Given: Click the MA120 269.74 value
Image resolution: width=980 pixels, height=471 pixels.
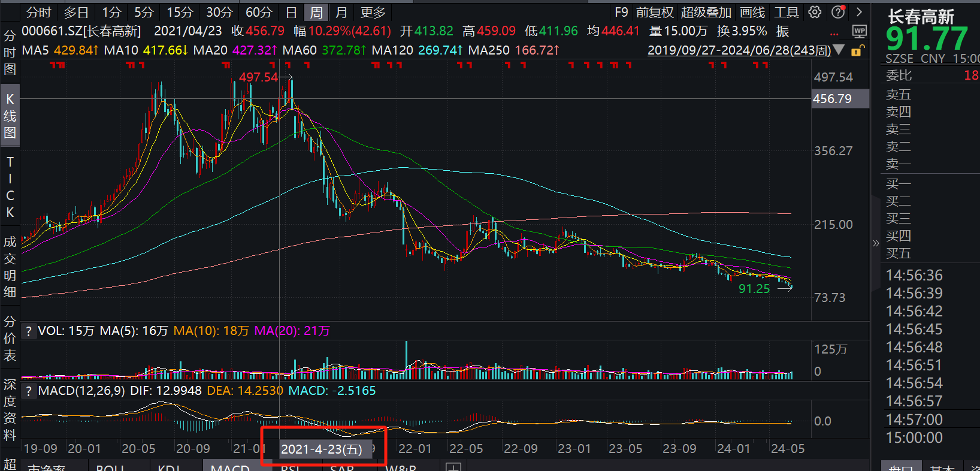Looking at the screenshot, I should coord(417,50).
